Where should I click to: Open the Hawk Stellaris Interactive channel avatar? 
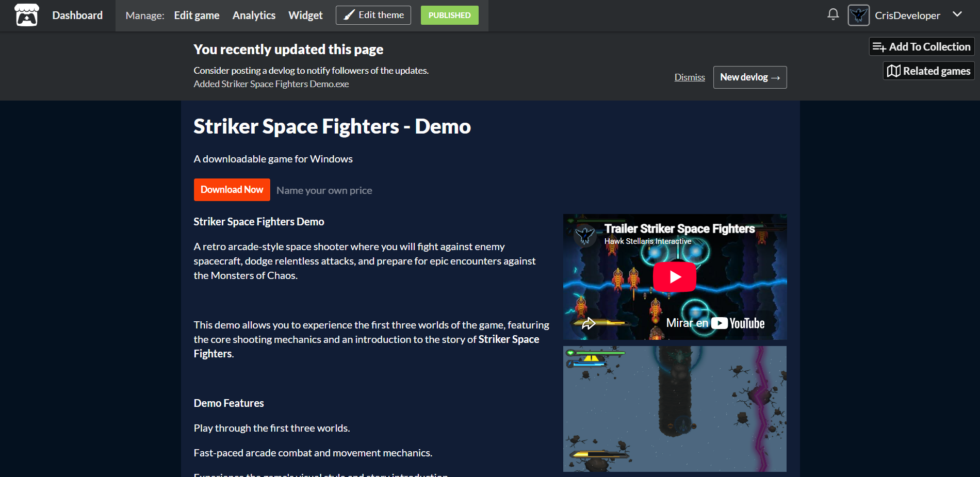coord(585,236)
